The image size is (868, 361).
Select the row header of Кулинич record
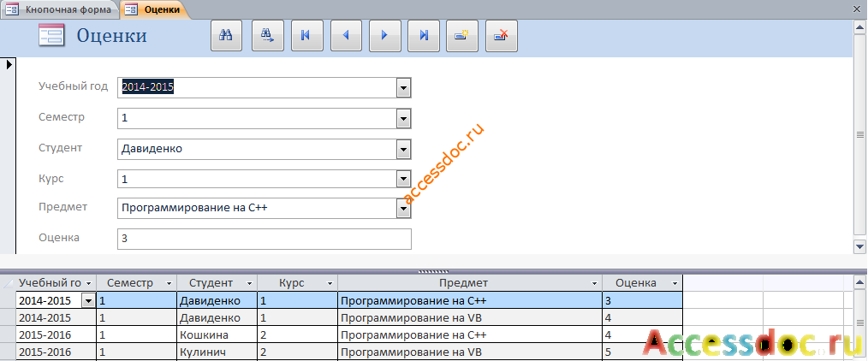point(8,352)
